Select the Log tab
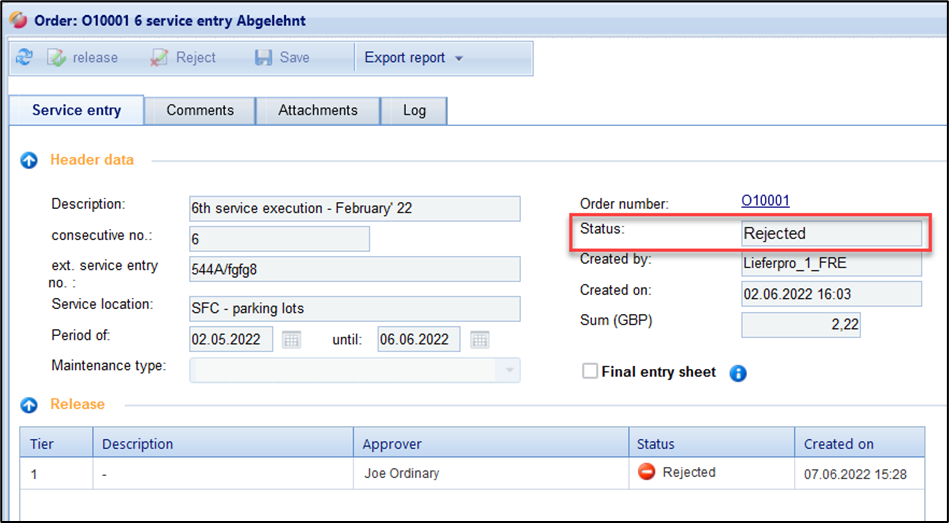Viewport: 949px width, 523px height. 414,110
